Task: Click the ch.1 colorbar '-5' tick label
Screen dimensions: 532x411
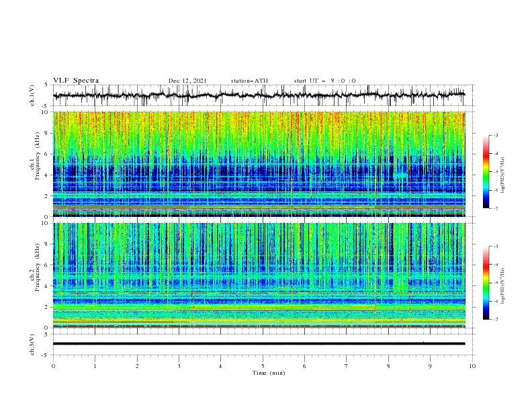Action: [495, 172]
